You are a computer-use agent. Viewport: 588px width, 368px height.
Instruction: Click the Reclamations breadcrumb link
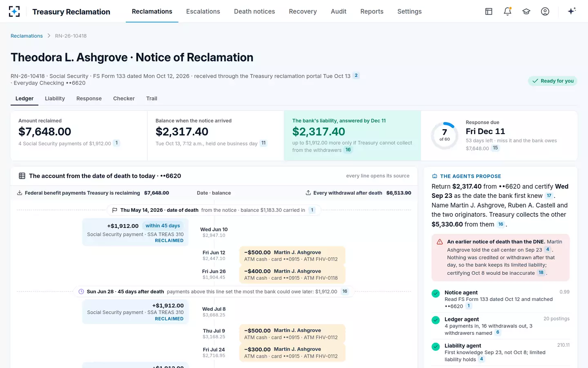(x=27, y=36)
